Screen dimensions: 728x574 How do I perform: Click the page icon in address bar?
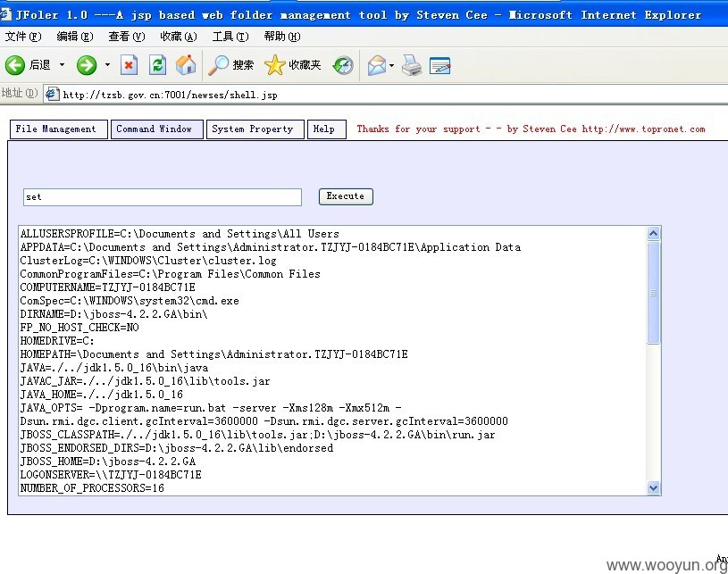click(52, 95)
